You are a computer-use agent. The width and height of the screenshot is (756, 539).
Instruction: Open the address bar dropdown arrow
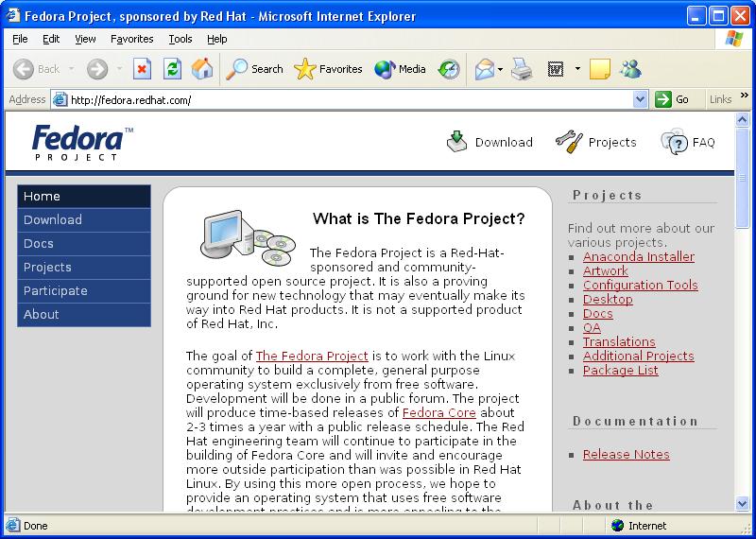click(x=640, y=99)
